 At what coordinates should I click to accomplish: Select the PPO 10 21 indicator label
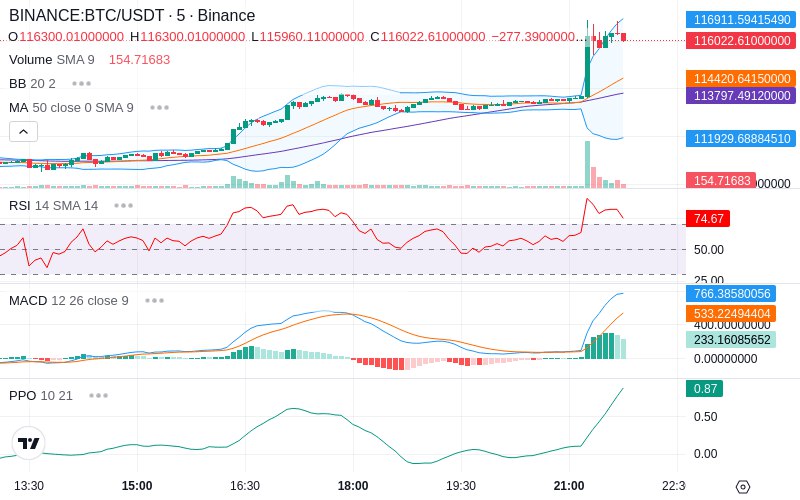click(x=41, y=395)
